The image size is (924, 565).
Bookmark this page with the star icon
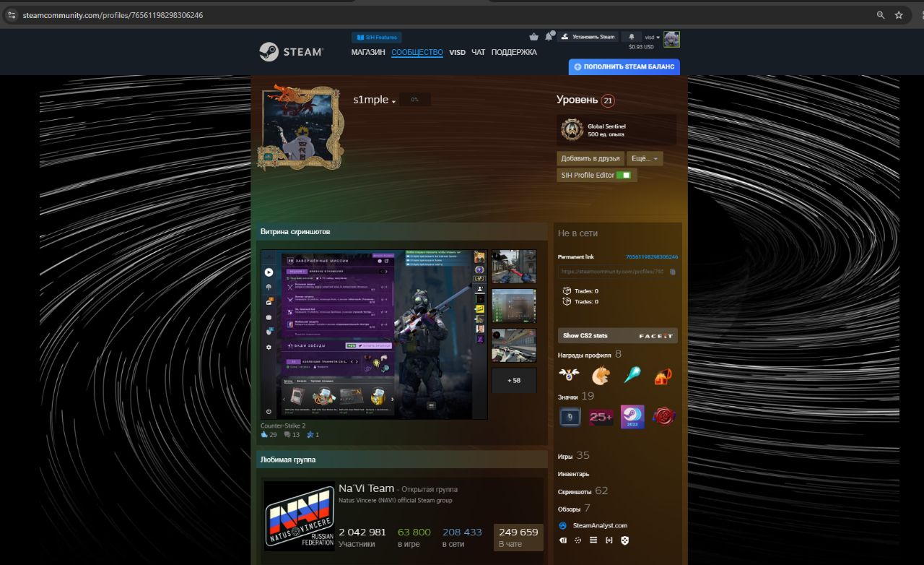point(899,14)
